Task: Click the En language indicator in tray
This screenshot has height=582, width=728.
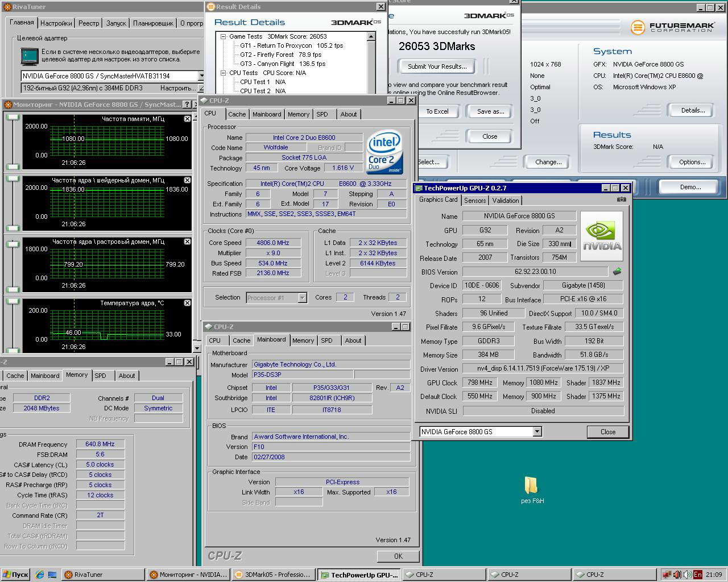Action: 697,575
